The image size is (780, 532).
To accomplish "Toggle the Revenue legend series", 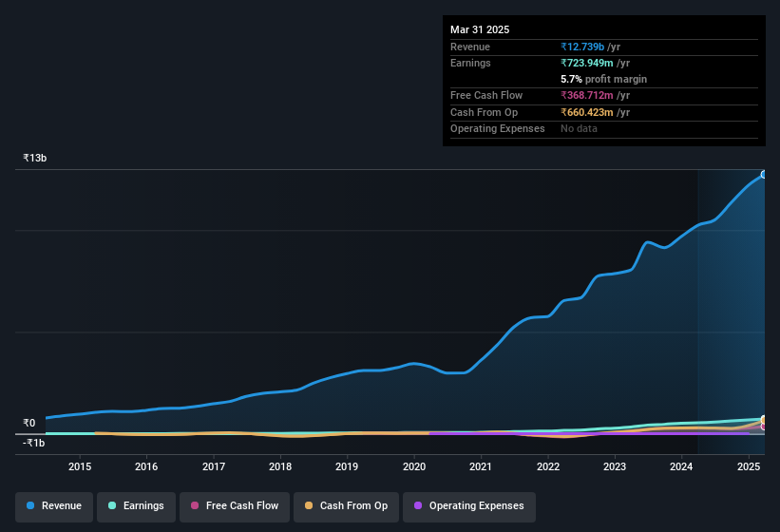I will tap(54, 506).
